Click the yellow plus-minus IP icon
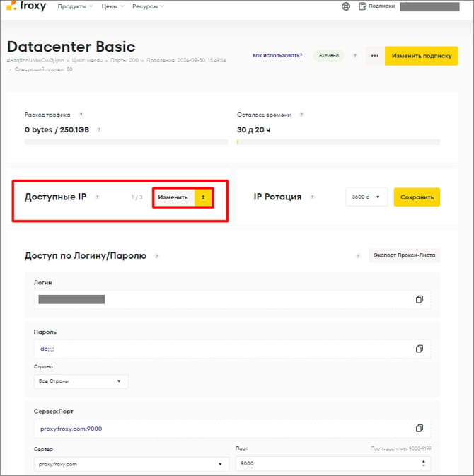 pyautogui.click(x=203, y=197)
